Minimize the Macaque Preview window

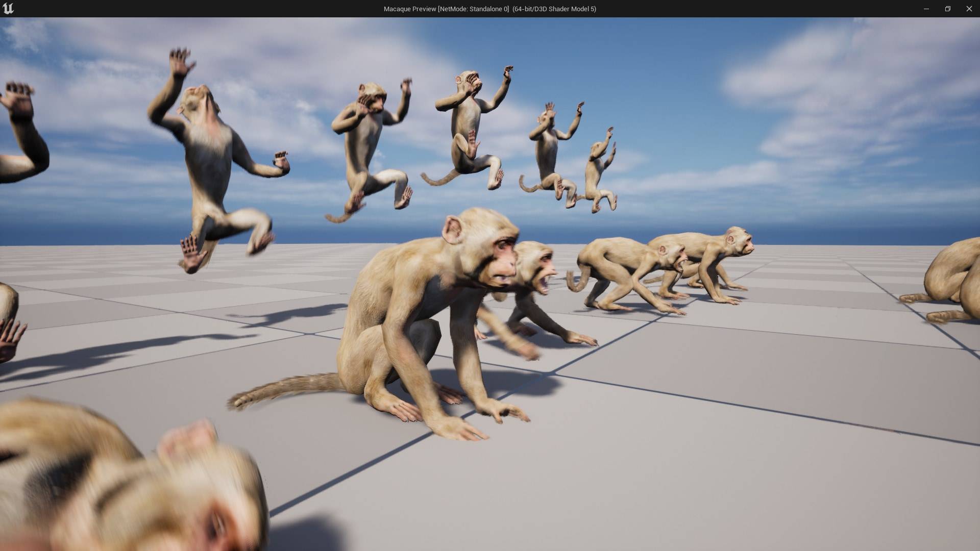[x=926, y=9]
